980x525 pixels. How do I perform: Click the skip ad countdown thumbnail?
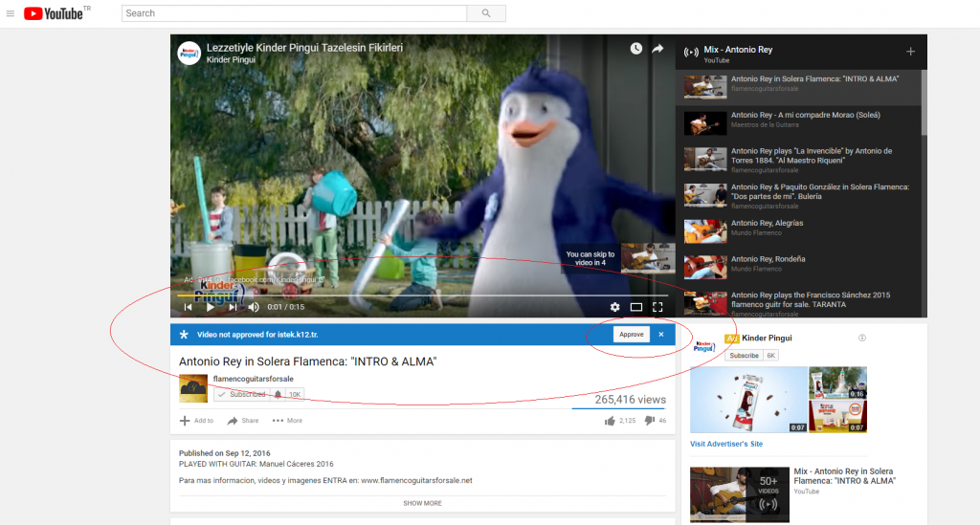coord(648,258)
